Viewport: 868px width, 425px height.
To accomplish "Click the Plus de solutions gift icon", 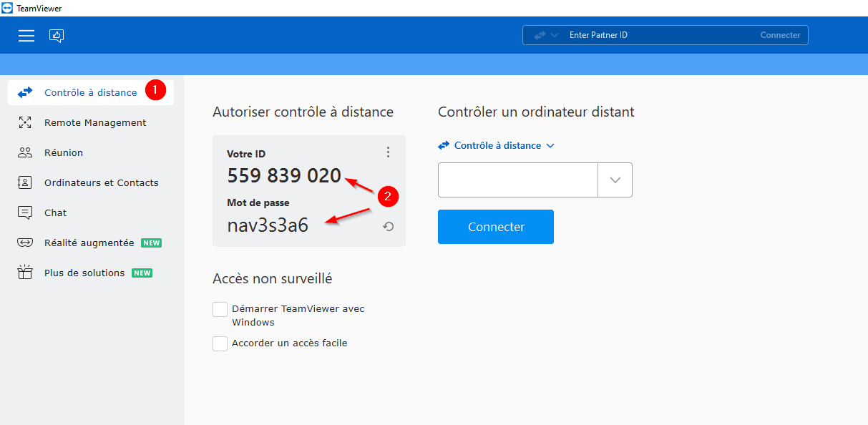I will click(x=25, y=273).
